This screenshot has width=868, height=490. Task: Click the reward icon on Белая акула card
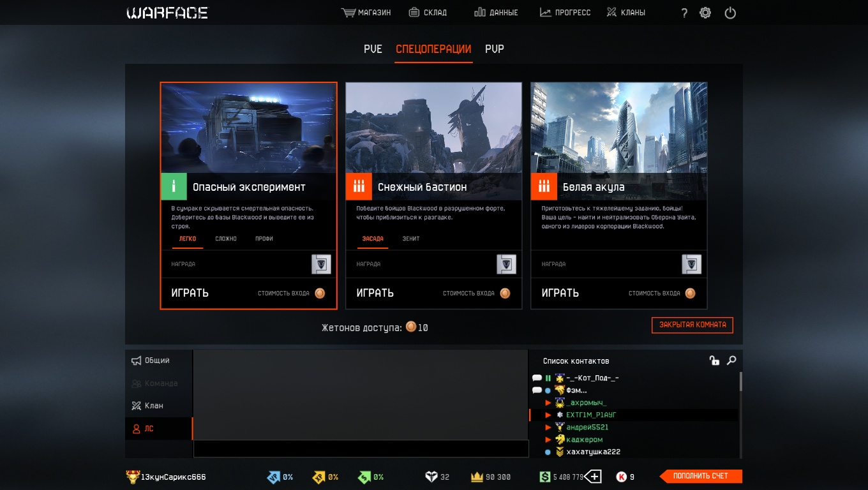tap(691, 264)
